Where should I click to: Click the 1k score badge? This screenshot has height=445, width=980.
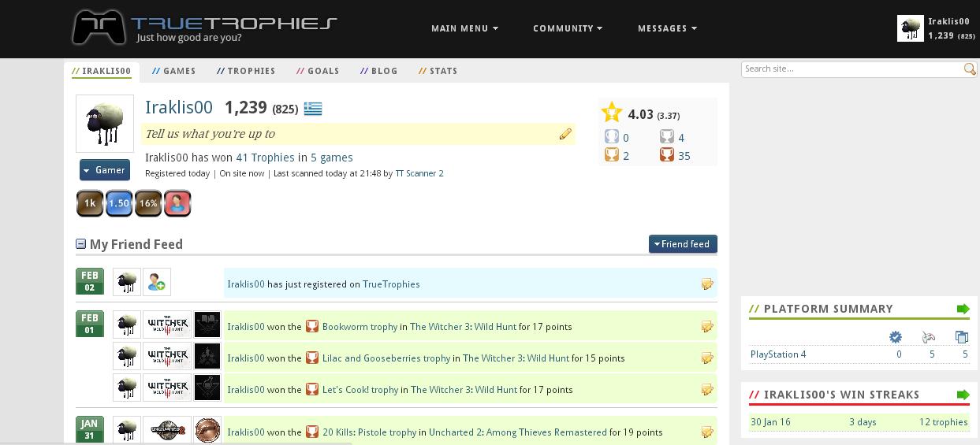pos(90,203)
